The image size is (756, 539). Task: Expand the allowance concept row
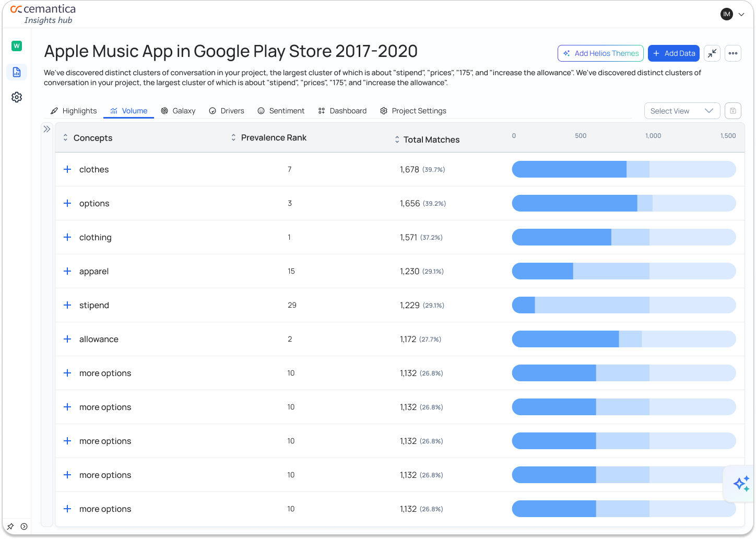(x=67, y=339)
